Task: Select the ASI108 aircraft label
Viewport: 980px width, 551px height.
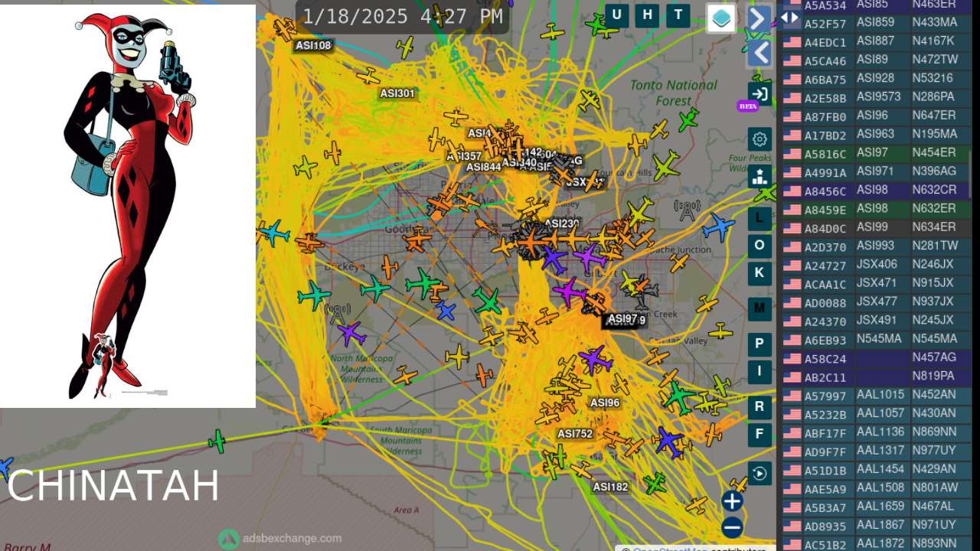Action: tap(313, 46)
